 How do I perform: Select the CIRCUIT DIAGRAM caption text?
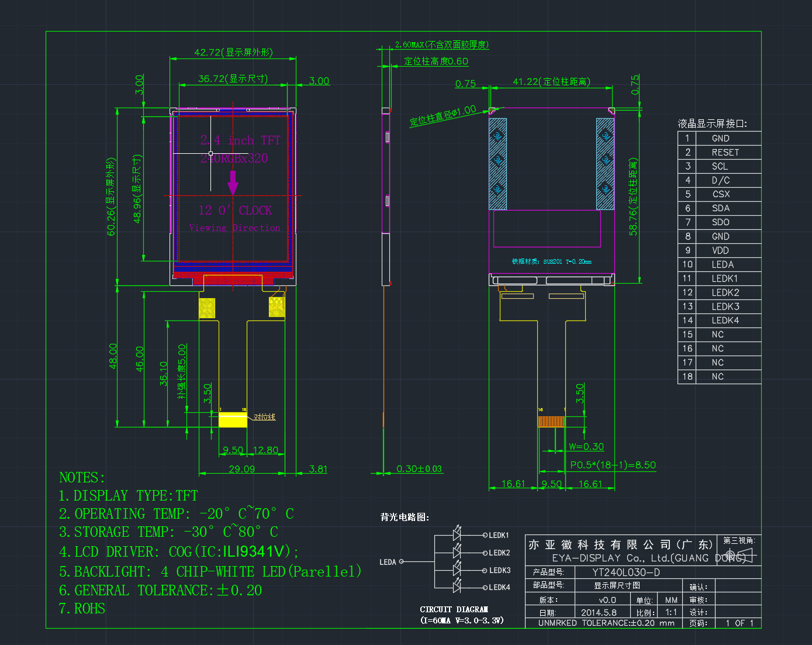click(454, 609)
